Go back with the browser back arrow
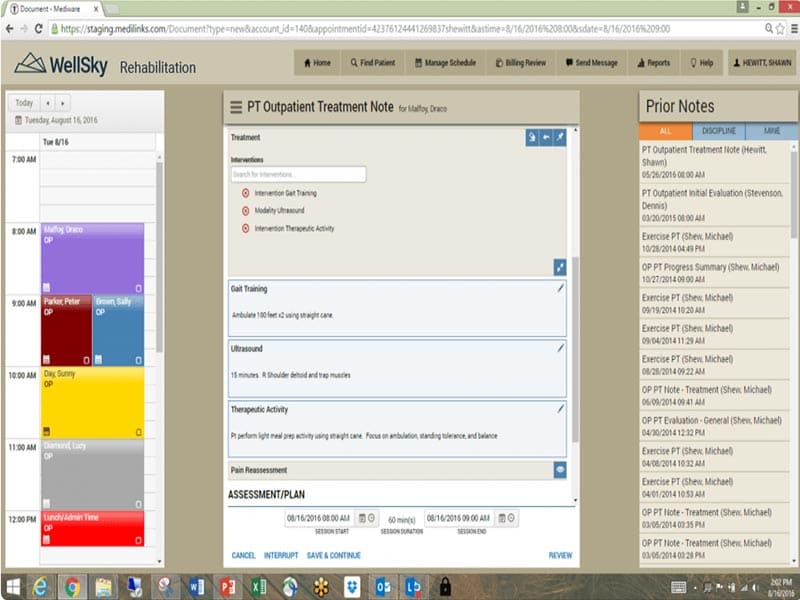The height and width of the screenshot is (600, 800). tap(9, 29)
